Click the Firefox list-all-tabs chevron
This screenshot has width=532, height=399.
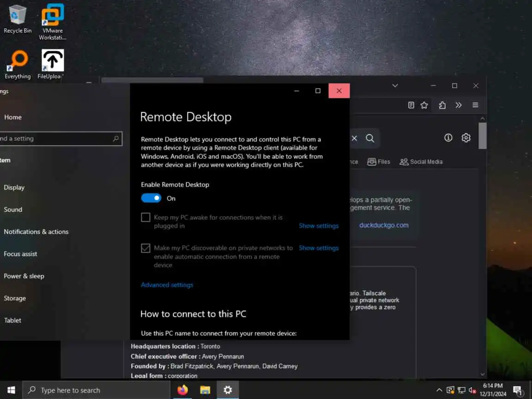[395, 85]
